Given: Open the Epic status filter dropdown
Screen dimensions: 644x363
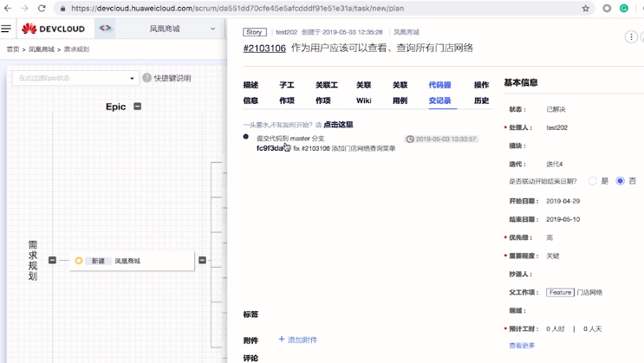Looking at the screenshot, I should coord(75,78).
